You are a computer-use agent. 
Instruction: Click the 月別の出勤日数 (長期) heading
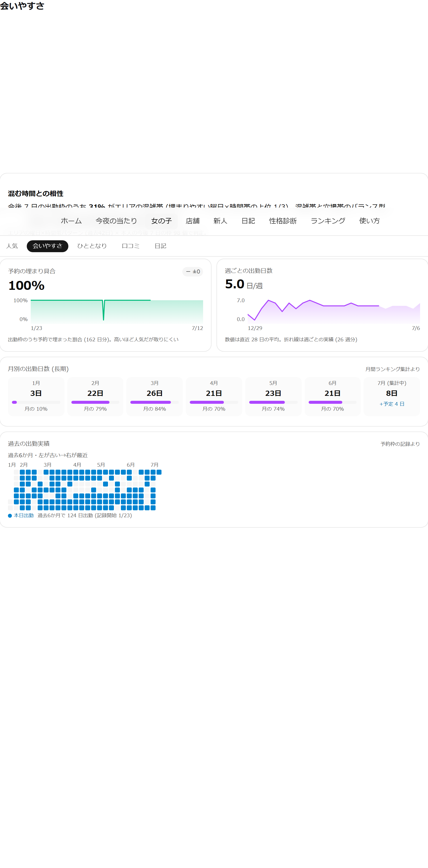tap(38, 369)
